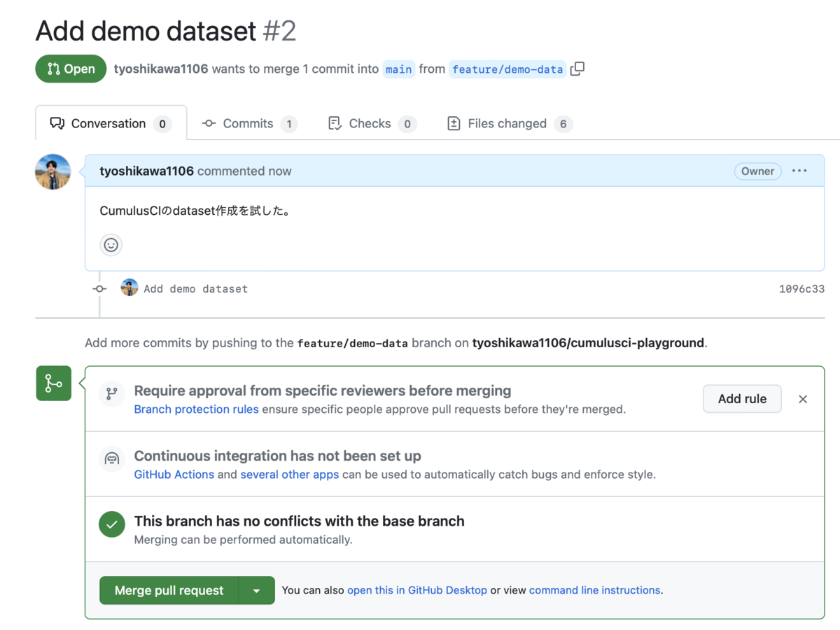Dismiss the branch protection suggestion
This screenshot has height=630, width=840.
point(803,399)
